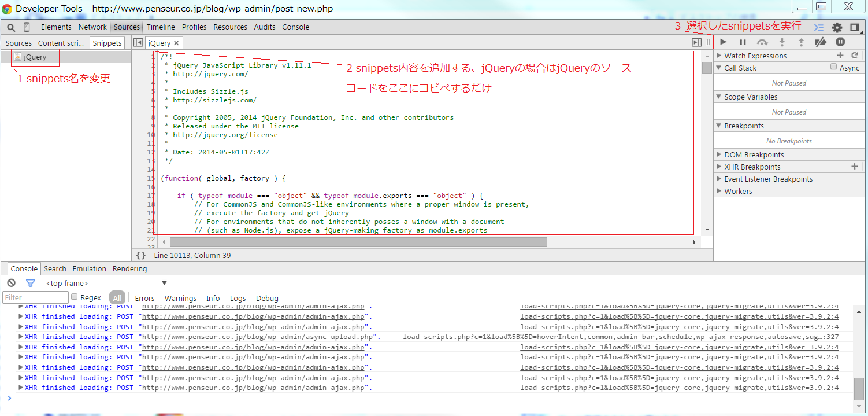Open DevTools settings gear
The width and height of the screenshot is (868, 416).
tap(837, 27)
